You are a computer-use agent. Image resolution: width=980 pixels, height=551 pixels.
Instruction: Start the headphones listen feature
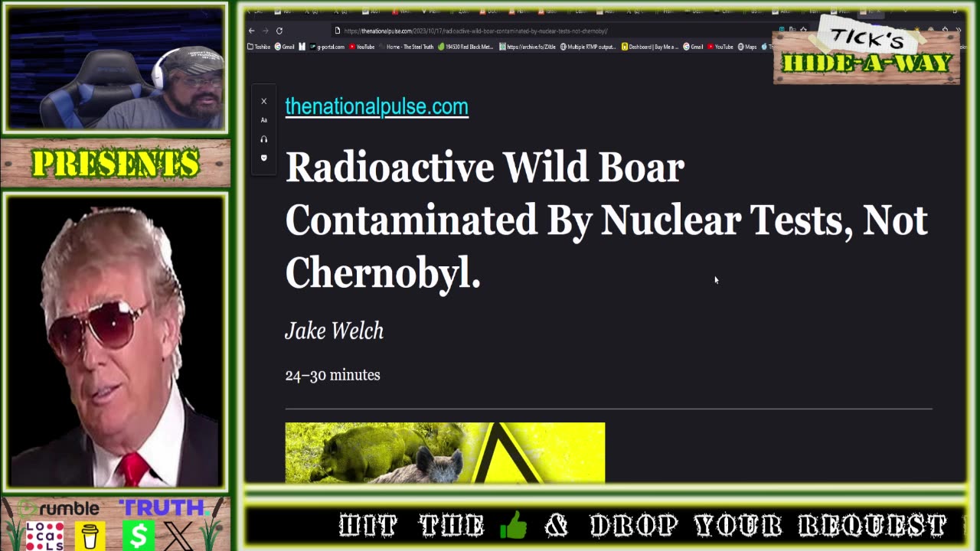(x=264, y=139)
